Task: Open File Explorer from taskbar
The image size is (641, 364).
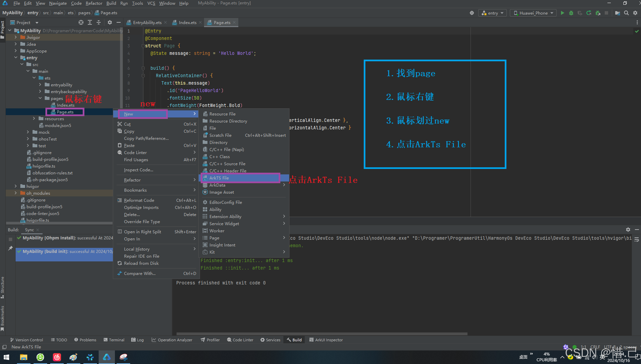Action: click(x=23, y=357)
